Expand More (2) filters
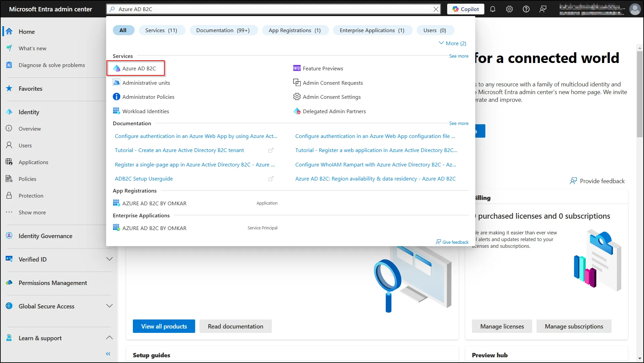644x363 pixels. (453, 43)
